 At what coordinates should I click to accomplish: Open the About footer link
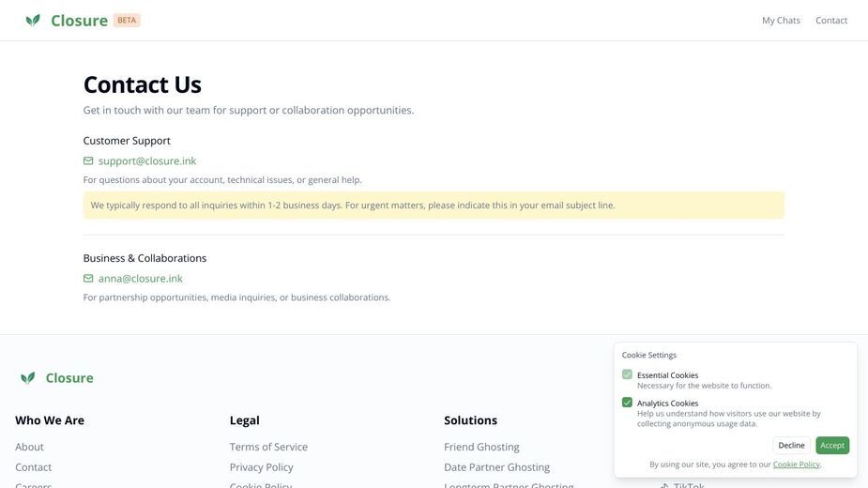[29, 447]
